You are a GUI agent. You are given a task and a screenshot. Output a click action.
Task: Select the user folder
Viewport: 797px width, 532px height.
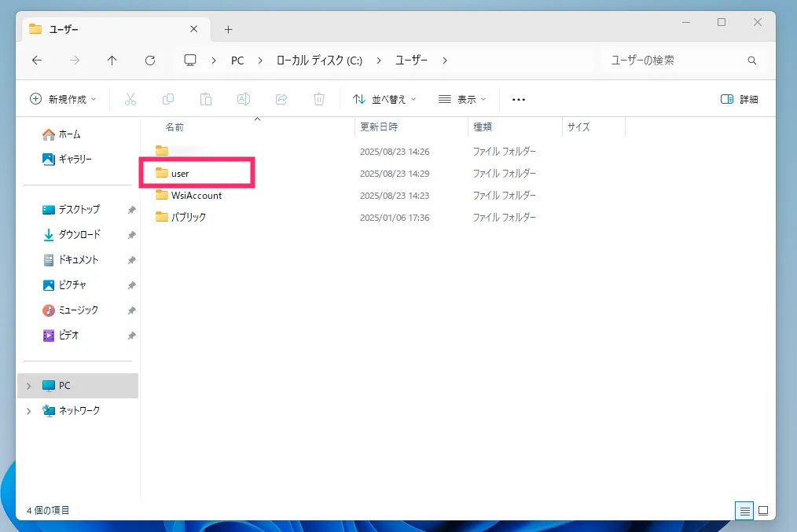(180, 173)
